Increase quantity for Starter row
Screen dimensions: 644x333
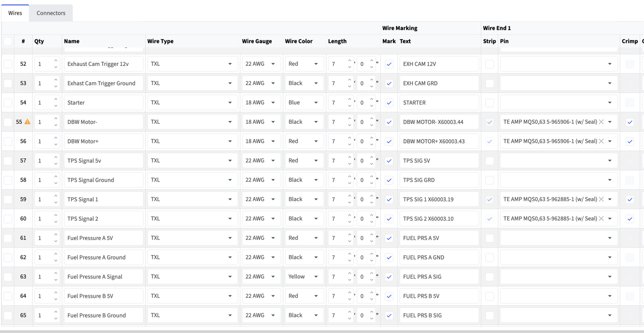(x=56, y=100)
